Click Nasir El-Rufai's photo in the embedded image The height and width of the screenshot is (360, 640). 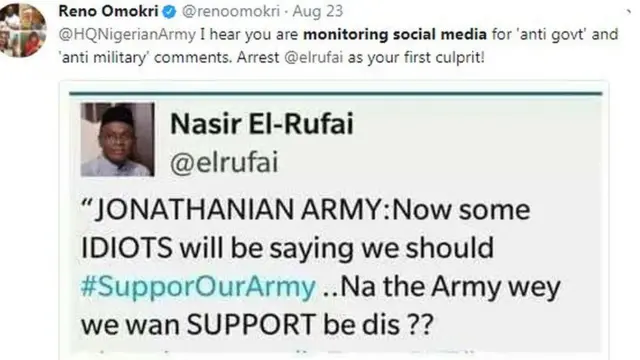click(x=117, y=140)
